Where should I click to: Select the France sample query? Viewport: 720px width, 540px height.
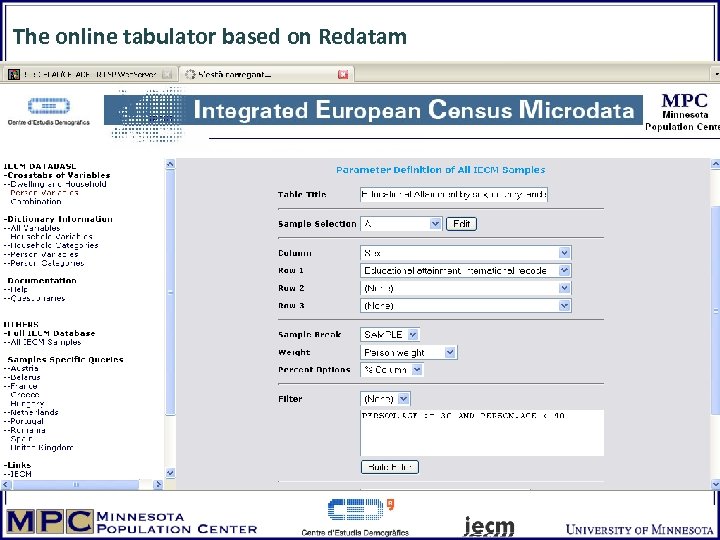click(x=21, y=386)
